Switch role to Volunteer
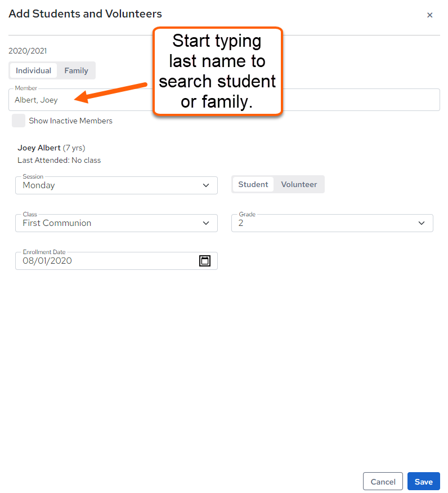 pos(299,184)
